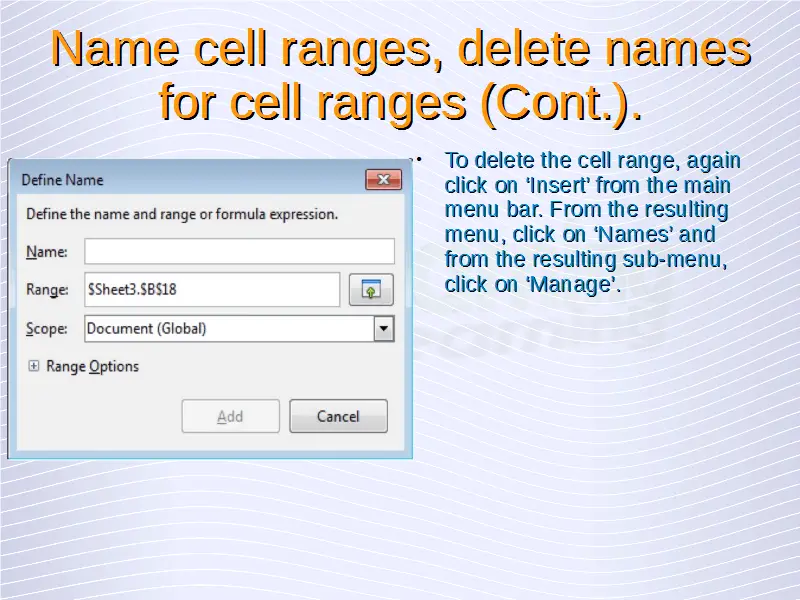Click the 'Range:' field label
800x600 pixels.
coord(47,290)
